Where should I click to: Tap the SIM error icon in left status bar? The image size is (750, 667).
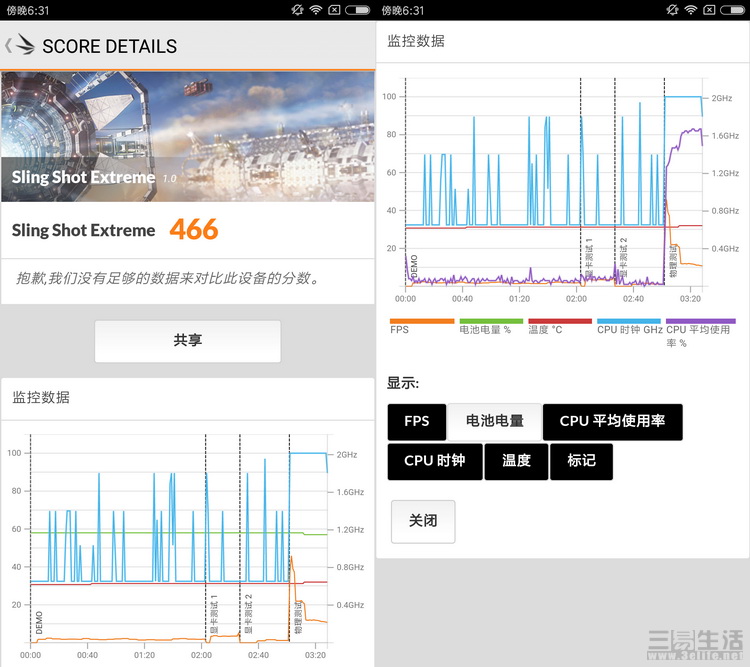coord(335,10)
